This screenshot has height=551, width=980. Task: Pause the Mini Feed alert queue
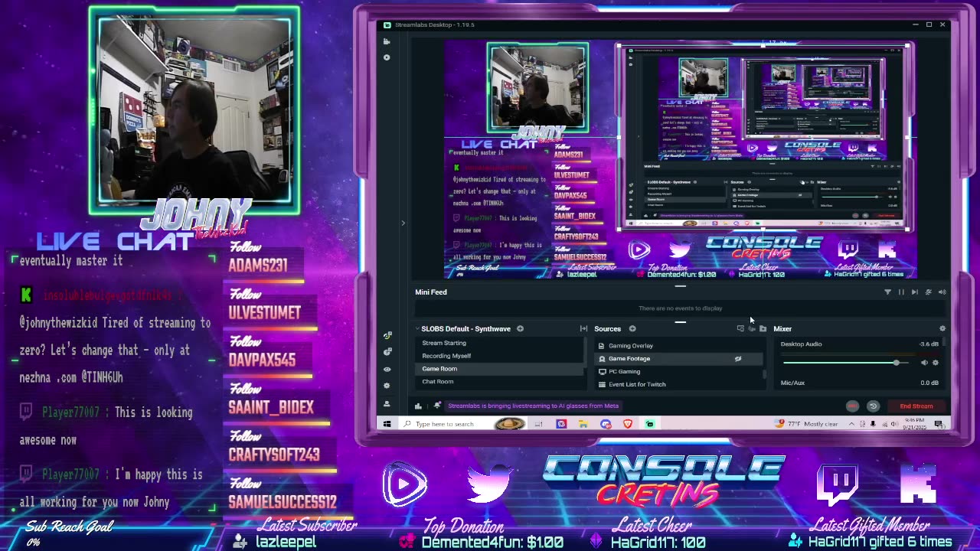coord(901,292)
